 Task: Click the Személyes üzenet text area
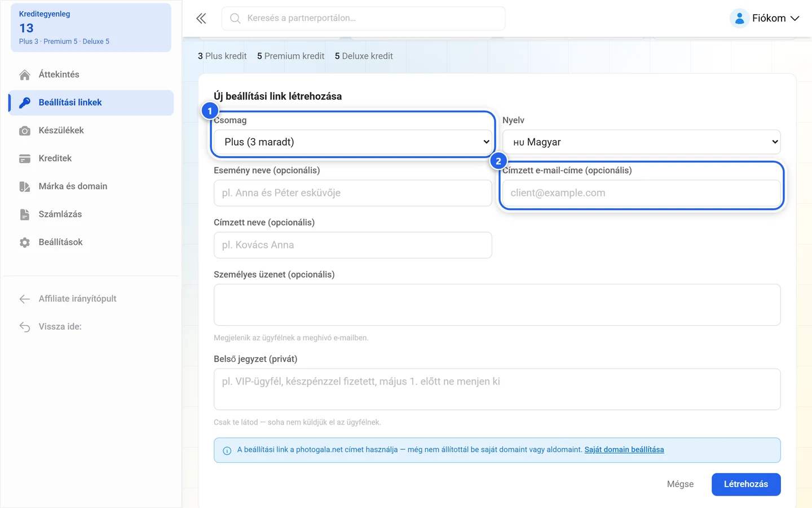(497, 305)
